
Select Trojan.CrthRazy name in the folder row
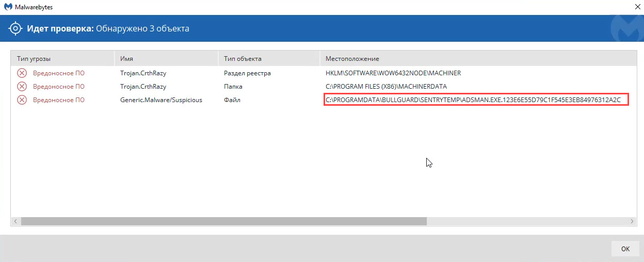tap(143, 87)
